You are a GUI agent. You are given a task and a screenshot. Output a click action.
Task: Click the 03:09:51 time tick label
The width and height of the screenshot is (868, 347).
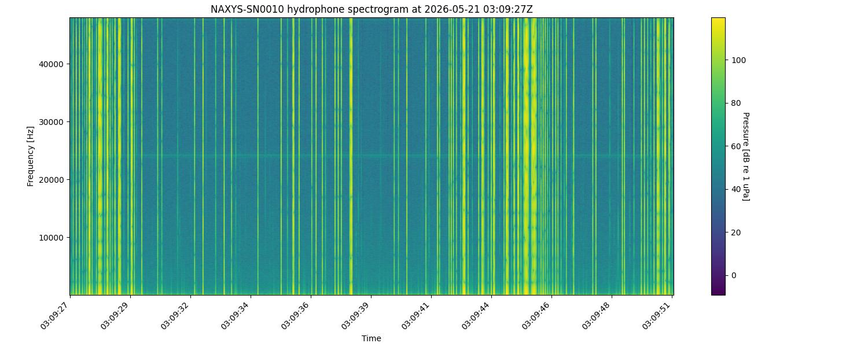coord(658,315)
